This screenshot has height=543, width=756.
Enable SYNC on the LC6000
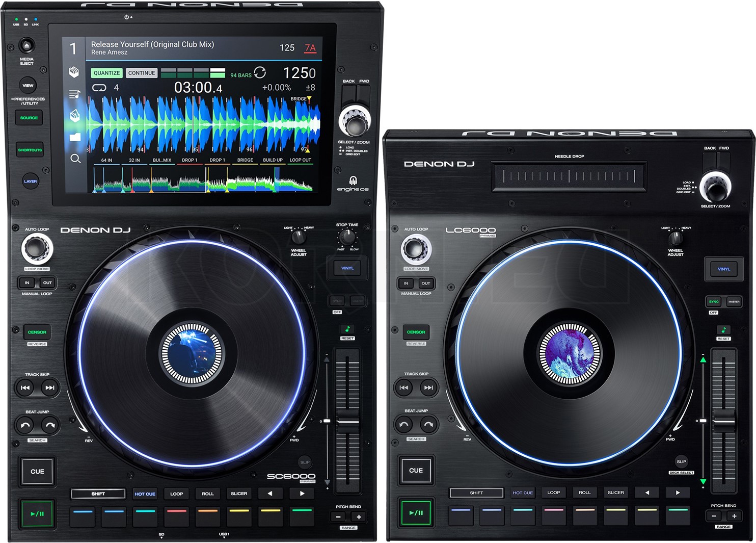click(714, 301)
